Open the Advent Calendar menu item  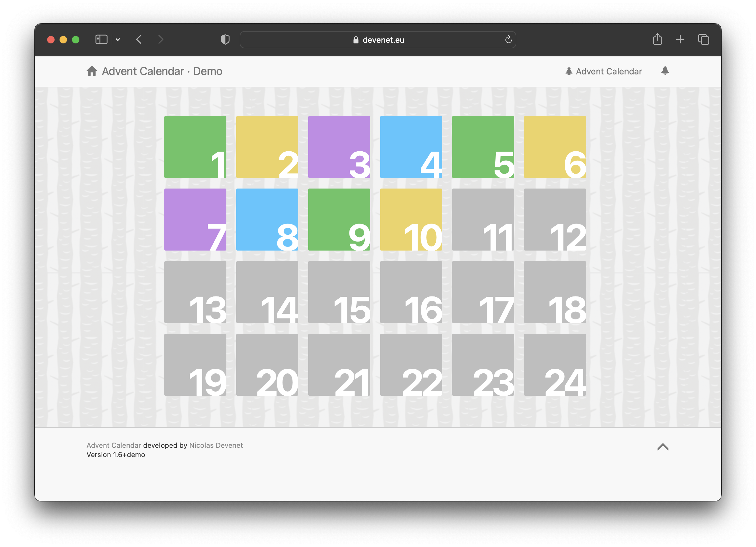click(604, 71)
